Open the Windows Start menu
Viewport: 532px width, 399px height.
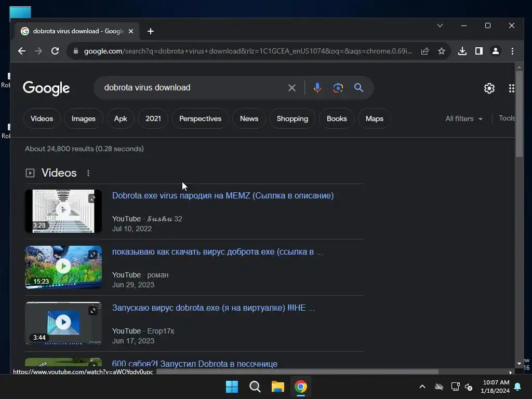[x=232, y=387]
